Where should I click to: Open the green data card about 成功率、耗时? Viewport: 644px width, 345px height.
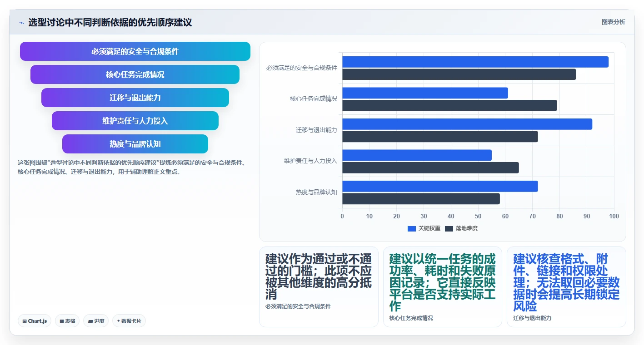click(443, 287)
